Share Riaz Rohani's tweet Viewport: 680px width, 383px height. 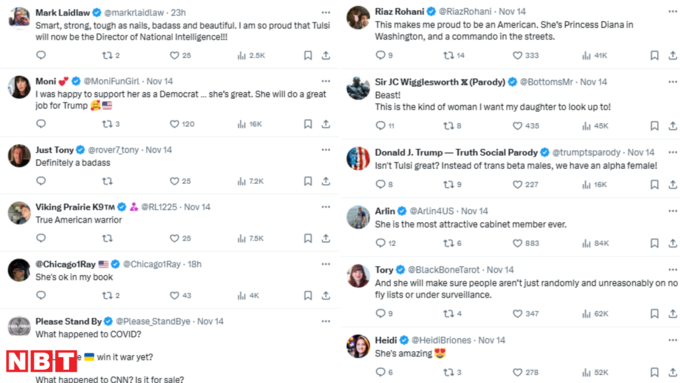[672, 55]
